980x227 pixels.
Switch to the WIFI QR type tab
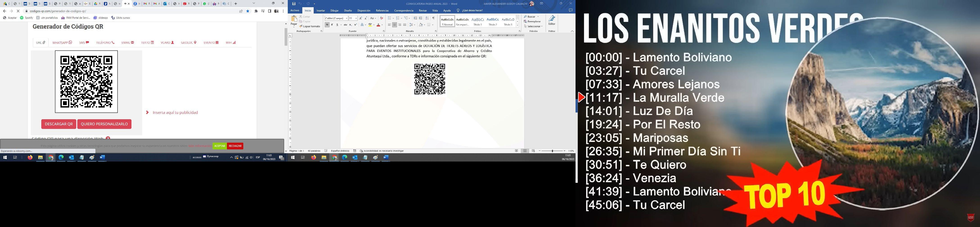[231, 43]
